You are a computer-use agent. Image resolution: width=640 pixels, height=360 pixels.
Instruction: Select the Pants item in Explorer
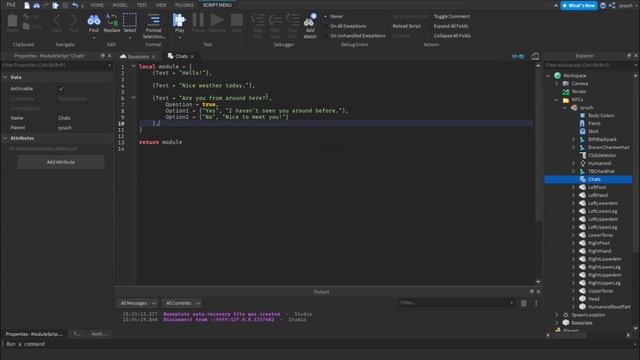coord(594,123)
